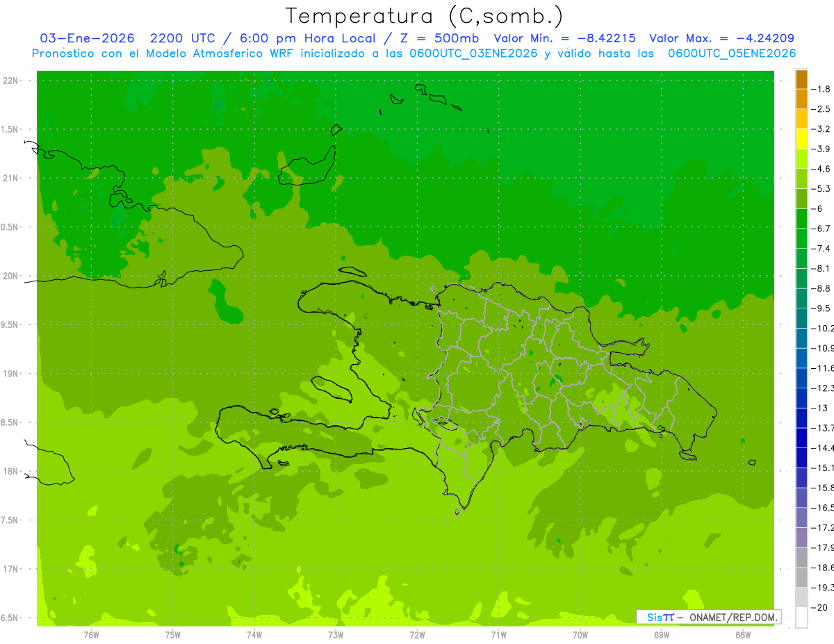Image resolution: width=834 pixels, height=644 pixels.
Task: Select teal swatch between -9.5 and -10.2
Action: 801,318
